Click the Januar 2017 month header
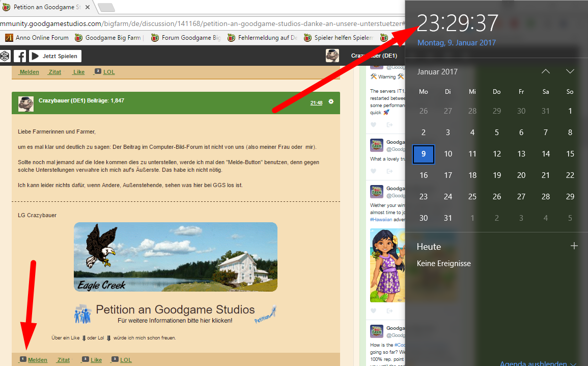 [x=437, y=72]
